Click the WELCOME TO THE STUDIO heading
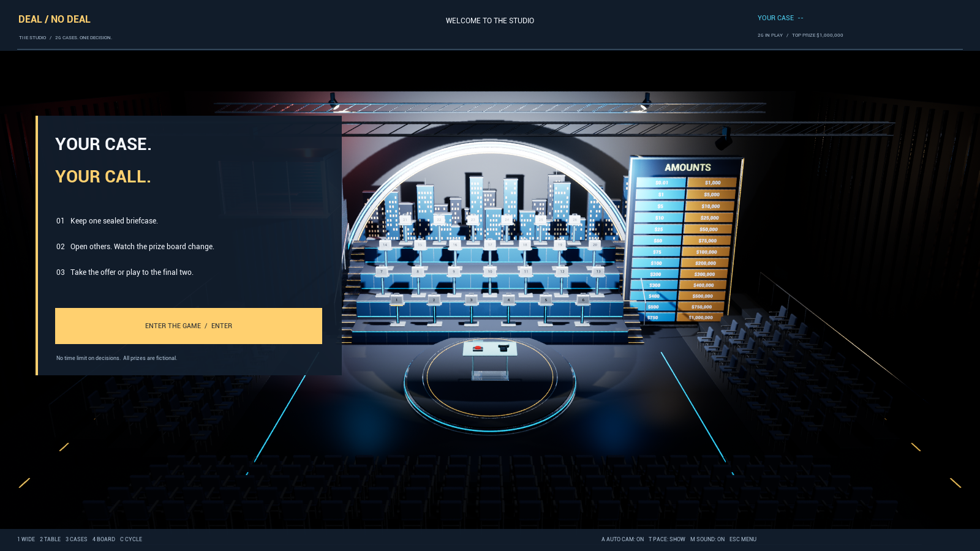Viewport: 980px width, 551px height. [x=490, y=21]
